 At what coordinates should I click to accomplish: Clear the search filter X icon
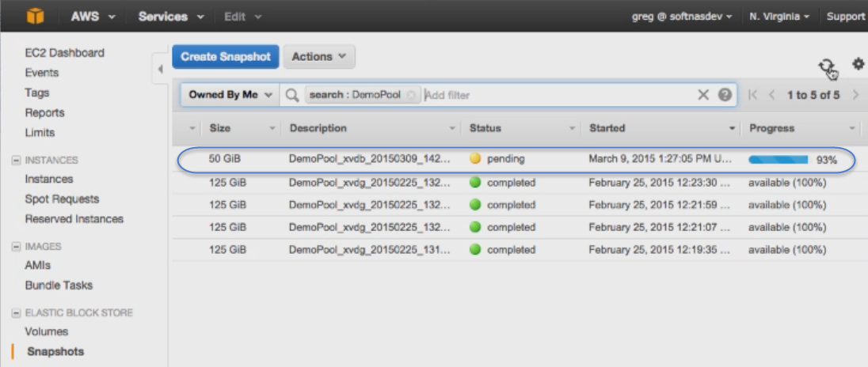[x=703, y=95]
